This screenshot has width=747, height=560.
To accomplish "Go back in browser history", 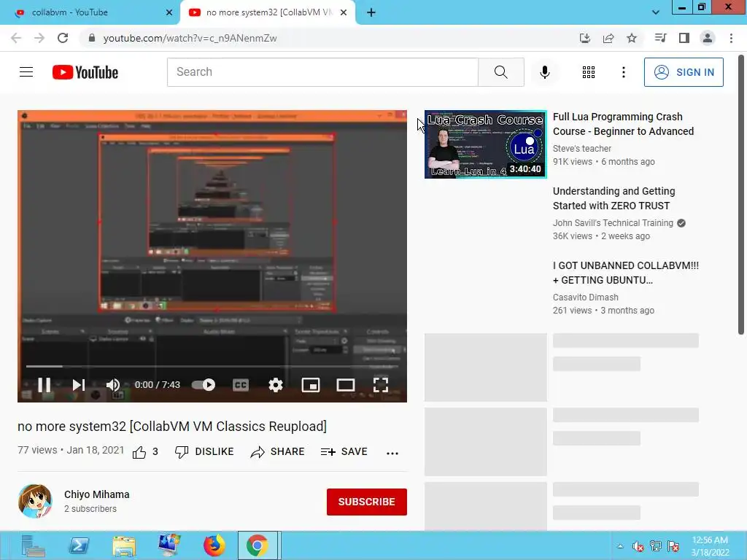I will coord(16,38).
